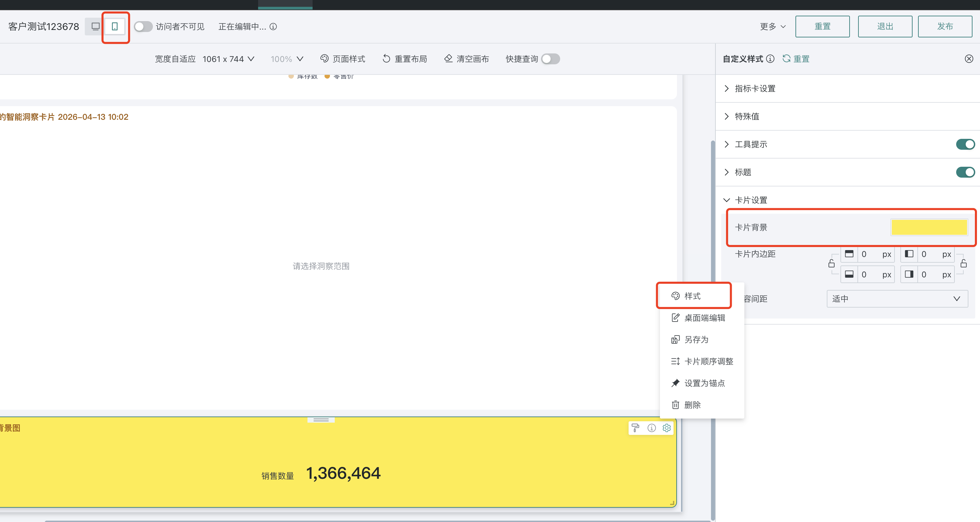Image resolution: width=980 pixels, height=522 pixels.
Task: Click the 重置布局 reset layout icon
Action: coord(385,59)
